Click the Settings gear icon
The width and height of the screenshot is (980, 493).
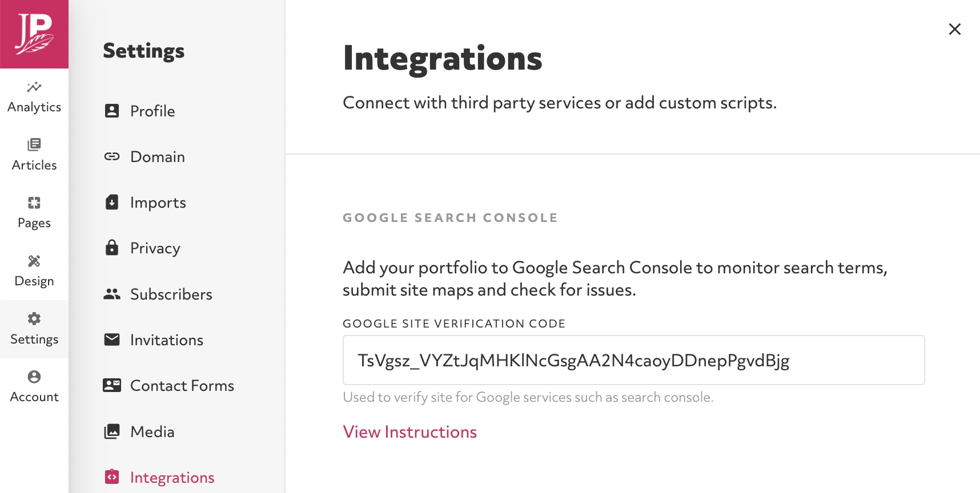coord(34,318)
